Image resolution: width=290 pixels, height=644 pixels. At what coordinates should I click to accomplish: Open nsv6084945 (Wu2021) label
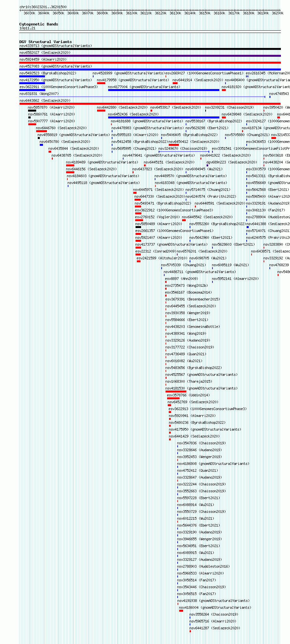point(204,169)
